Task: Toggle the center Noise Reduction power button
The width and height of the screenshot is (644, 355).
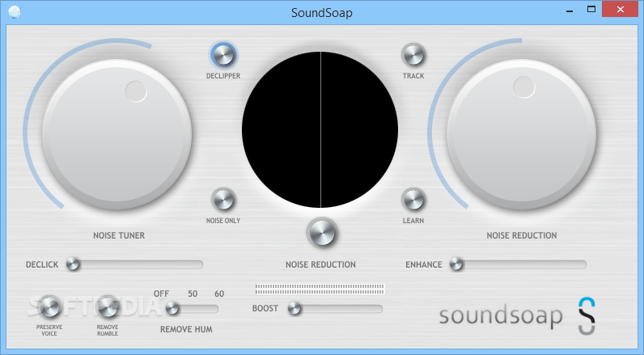Action: pyautogui.click(x=321, y=233)
